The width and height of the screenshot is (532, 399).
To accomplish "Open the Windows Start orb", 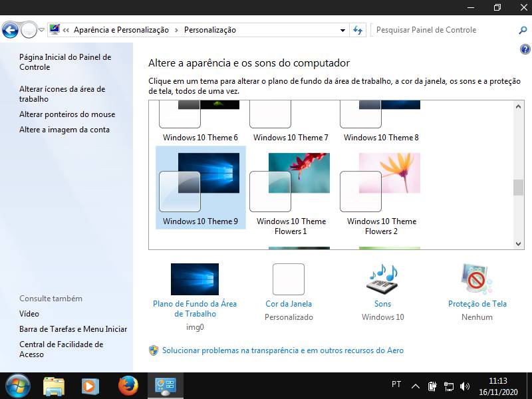I will [18, 386].
